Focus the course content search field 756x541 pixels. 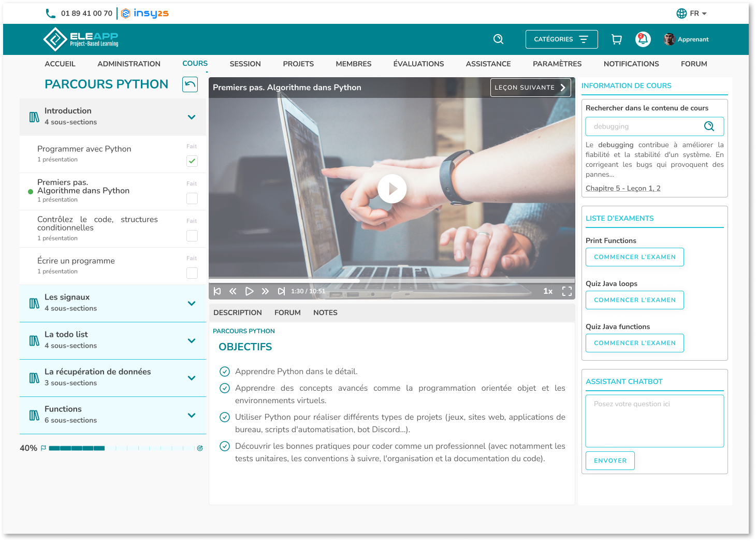[x=655, y=126]
